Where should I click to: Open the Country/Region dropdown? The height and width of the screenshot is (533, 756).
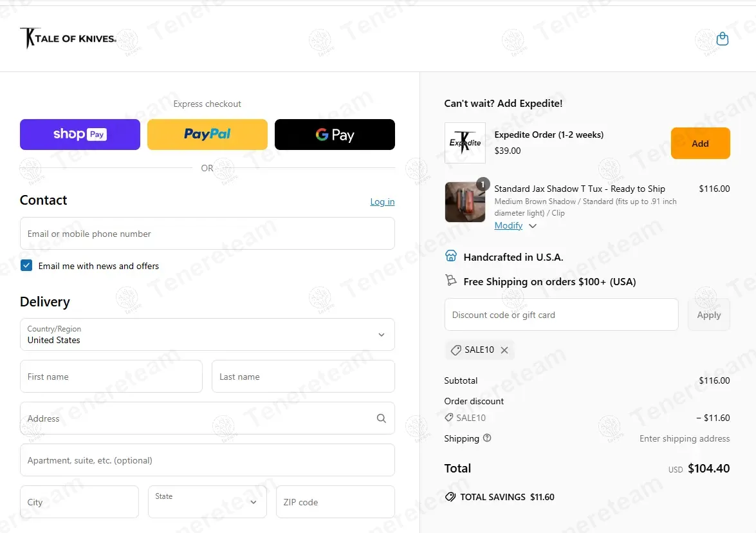click(x=207, y=334)
